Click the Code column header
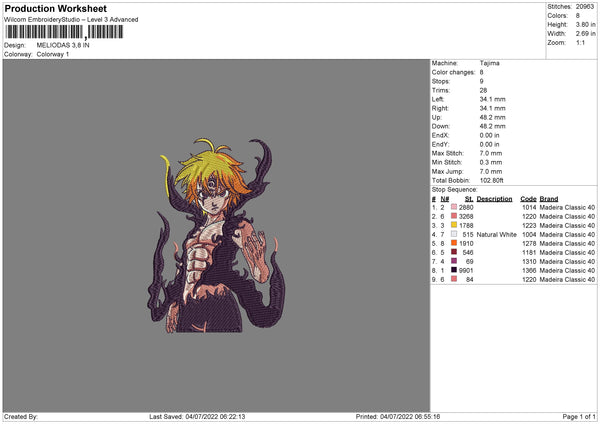 coord(528,199)
